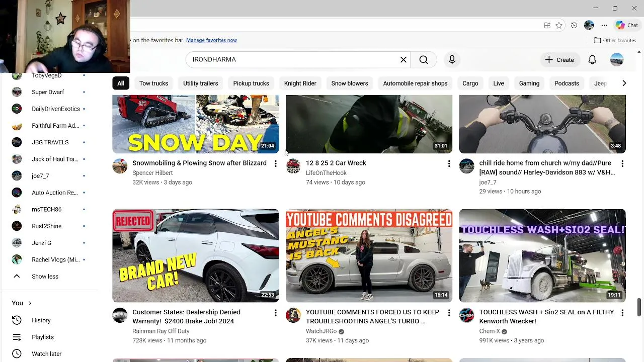
Task: Start voice search with microphone icon
Action: [x=452, y=60]
